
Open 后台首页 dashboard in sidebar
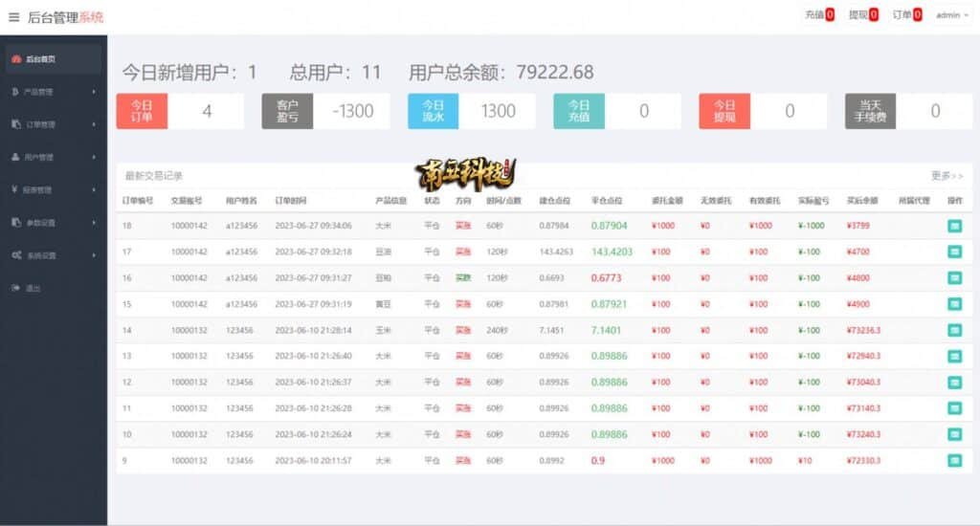[40, 59]
